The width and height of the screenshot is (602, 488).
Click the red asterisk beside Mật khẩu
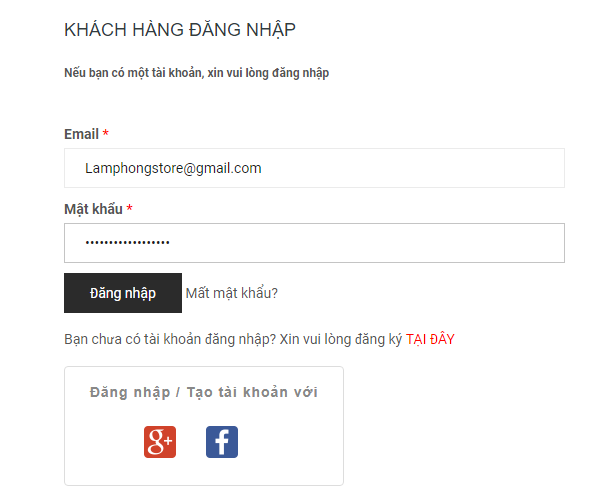(129, 208)
